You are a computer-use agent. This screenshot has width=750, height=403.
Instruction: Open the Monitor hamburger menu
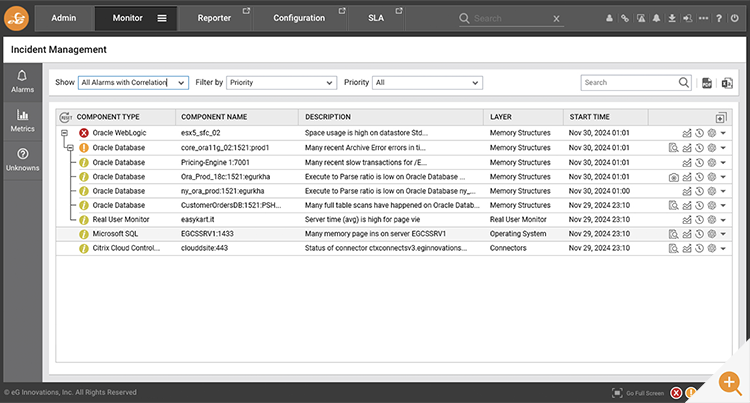[x=162, y=18]
